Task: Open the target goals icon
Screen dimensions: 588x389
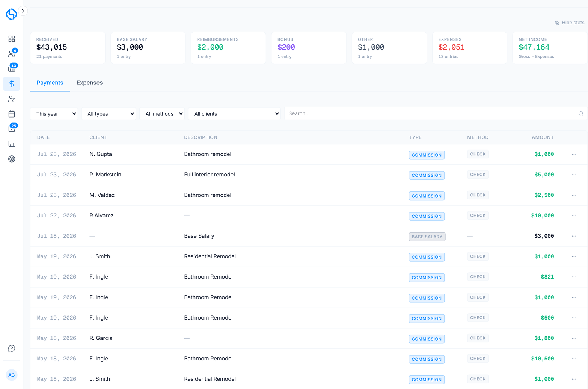Action: (12, 159)
